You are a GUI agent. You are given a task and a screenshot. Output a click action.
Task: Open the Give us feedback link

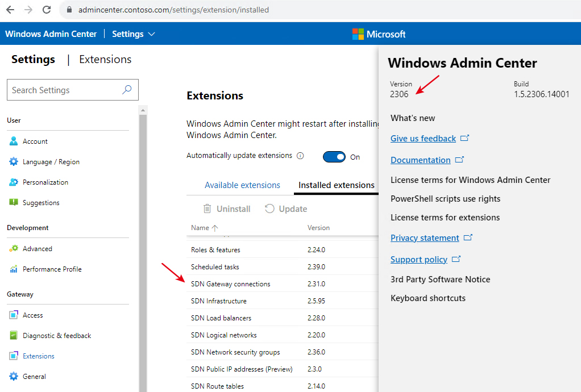tap(423, 139)
